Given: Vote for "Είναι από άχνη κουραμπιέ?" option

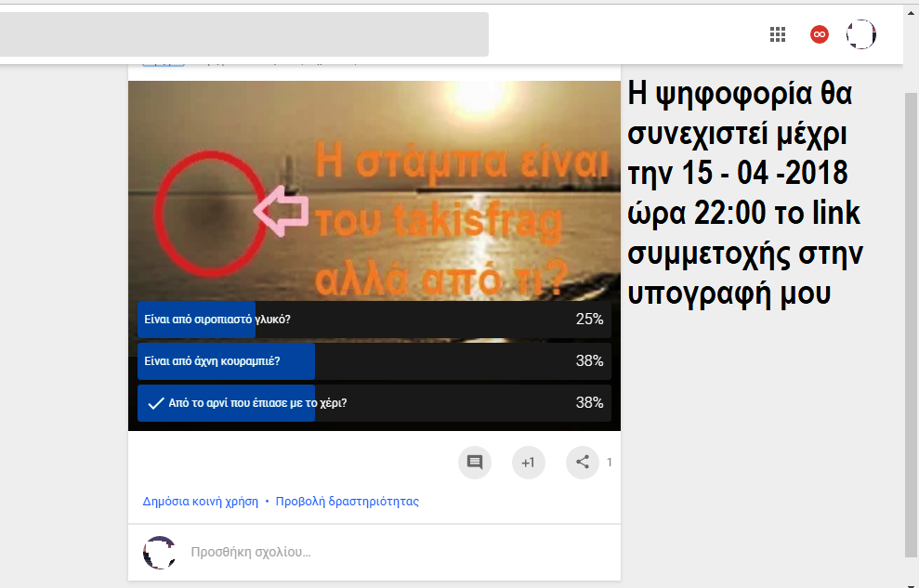Looking at the screenshot, I should coord(374,361).
